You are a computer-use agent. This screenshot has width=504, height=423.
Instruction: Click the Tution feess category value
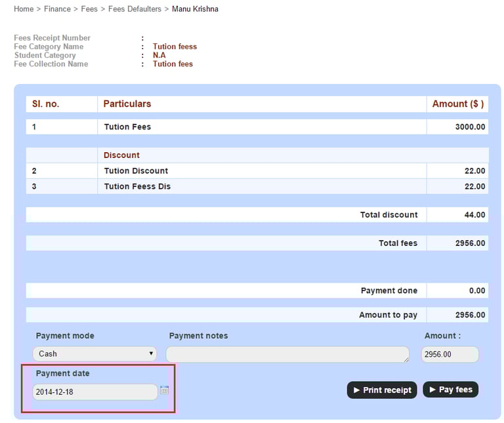click(x=175, y=47)
